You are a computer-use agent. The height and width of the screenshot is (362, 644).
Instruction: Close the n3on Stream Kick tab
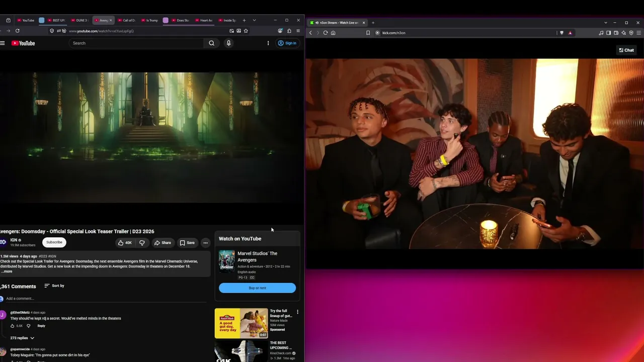click(364, 23)
